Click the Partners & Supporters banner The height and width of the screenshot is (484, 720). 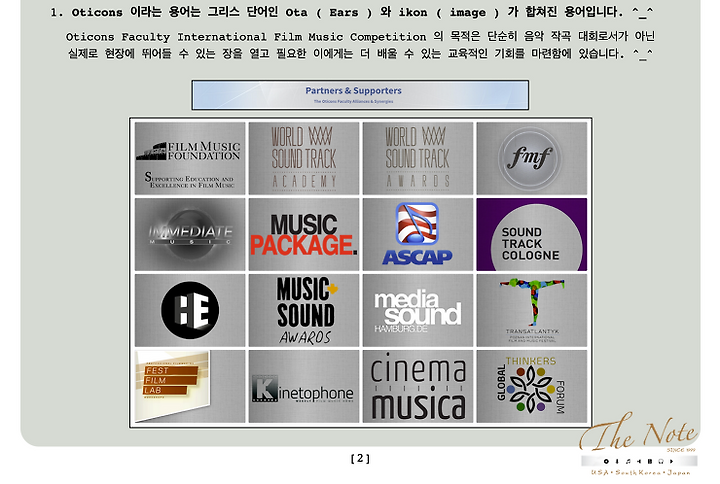[360, 95]
